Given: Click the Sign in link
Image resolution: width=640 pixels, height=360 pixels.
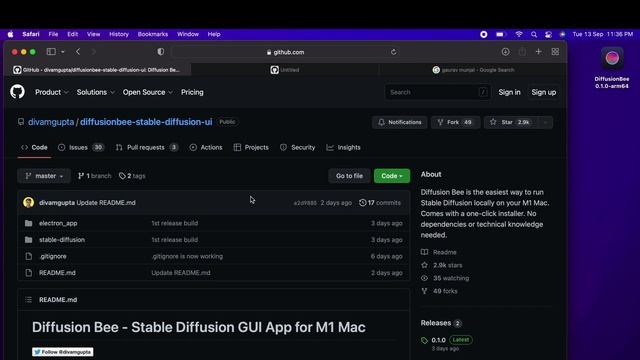Looking at the screenshot, I should pos(509,92).
